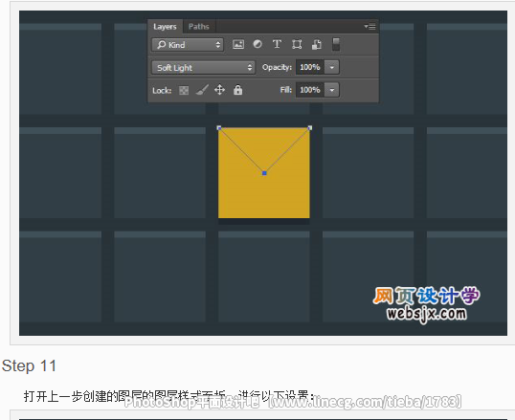Filter layers by shape layers icon
Image resolution: width=515 pixels, height=420 pixels.
[x=297, y=44]
